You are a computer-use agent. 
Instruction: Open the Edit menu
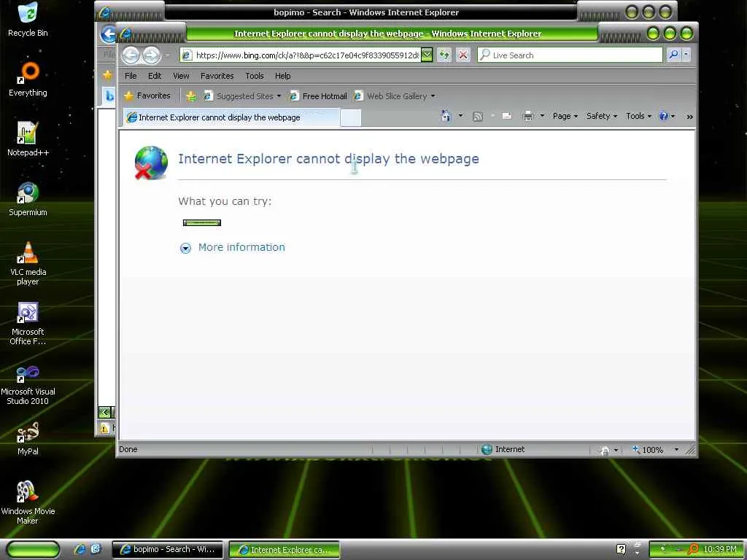[155, 76]
